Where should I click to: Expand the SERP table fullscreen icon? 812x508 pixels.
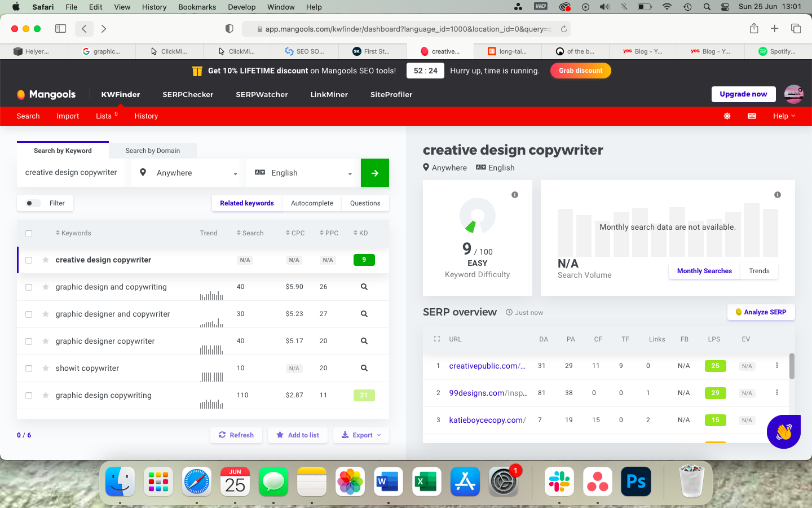pos(437,339)
